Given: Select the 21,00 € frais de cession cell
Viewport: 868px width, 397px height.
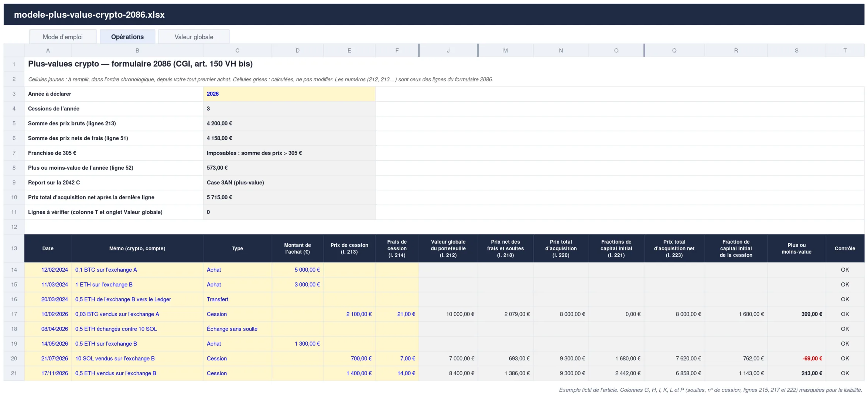Looking at the screenshot, I should 397,314.
